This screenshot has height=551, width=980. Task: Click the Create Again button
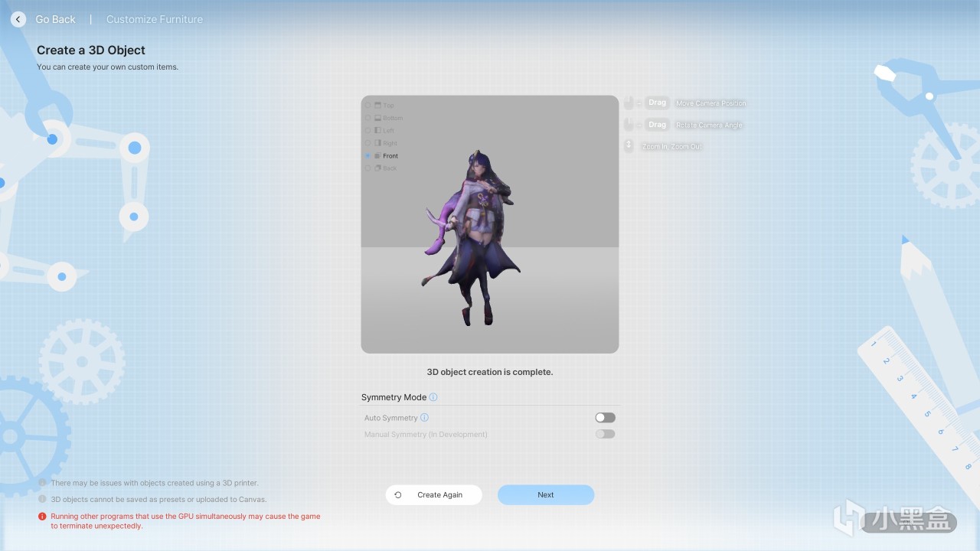pos(434,495)
